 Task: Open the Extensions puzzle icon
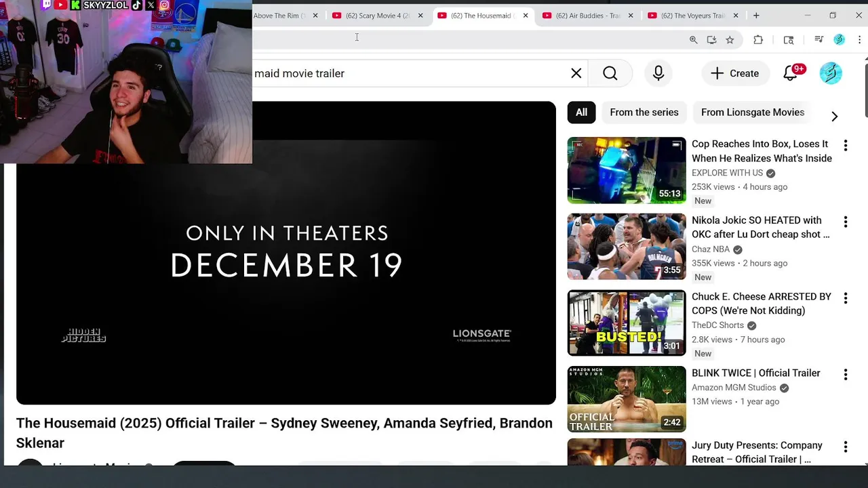point(758,40)
